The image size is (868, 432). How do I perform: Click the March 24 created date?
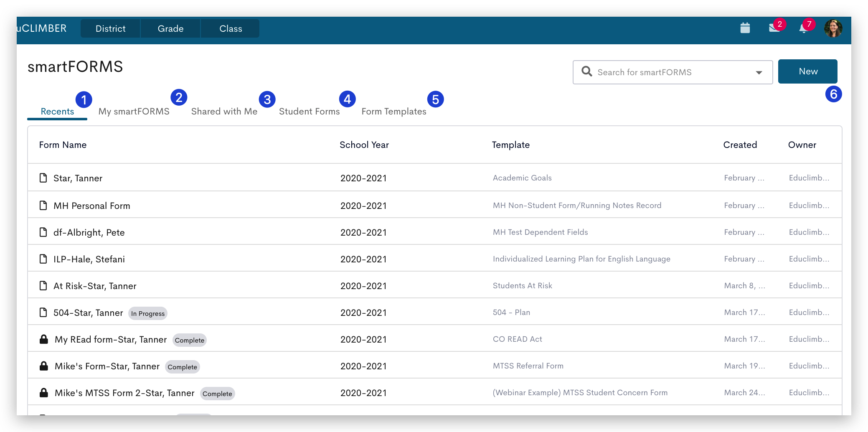(744, 393)
